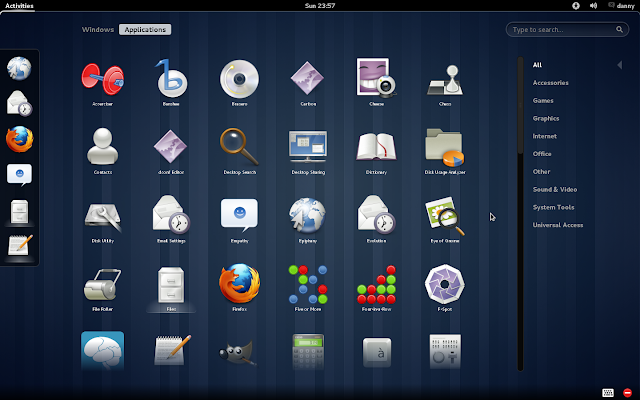Viewport: 640px width, 400px height.
Task: Open the text editor icon in the grid
Action: coord(172,350)
